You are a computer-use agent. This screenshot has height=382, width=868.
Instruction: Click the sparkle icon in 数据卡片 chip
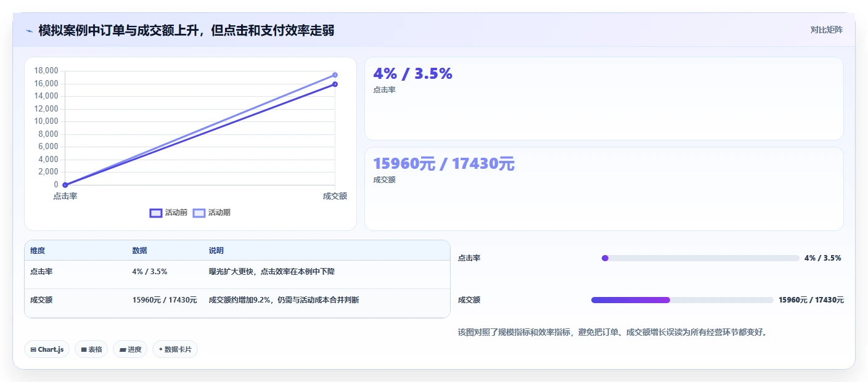[x=161, y=349]
